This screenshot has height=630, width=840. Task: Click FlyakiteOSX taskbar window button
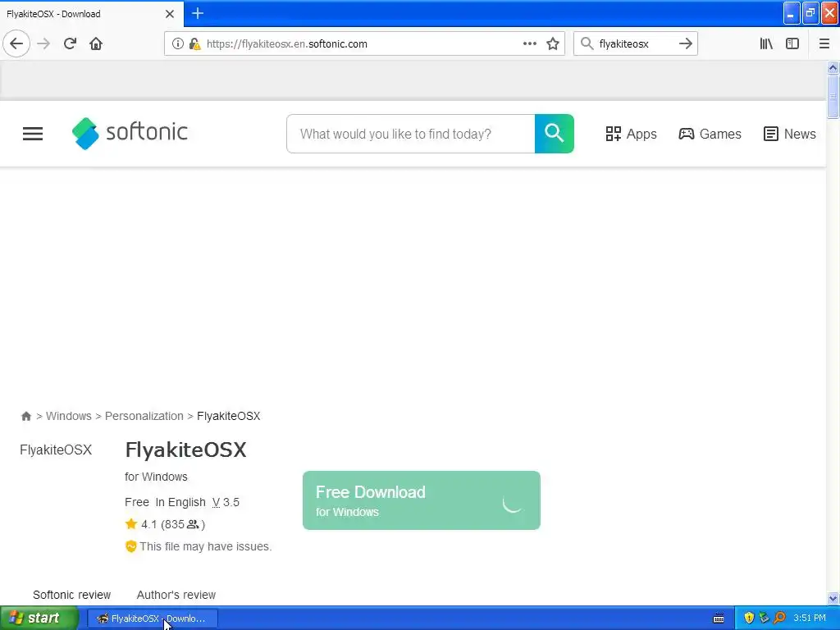(153, 619)
